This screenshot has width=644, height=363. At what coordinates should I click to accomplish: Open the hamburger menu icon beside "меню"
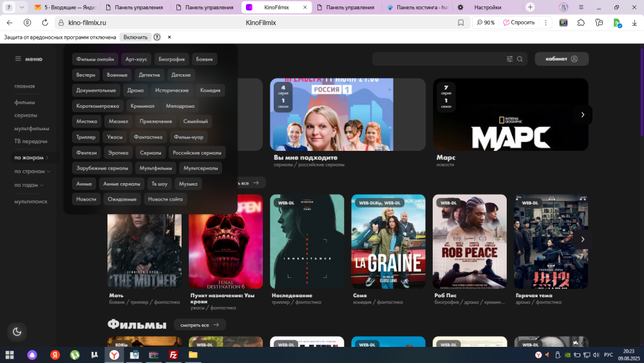[18, 59]
